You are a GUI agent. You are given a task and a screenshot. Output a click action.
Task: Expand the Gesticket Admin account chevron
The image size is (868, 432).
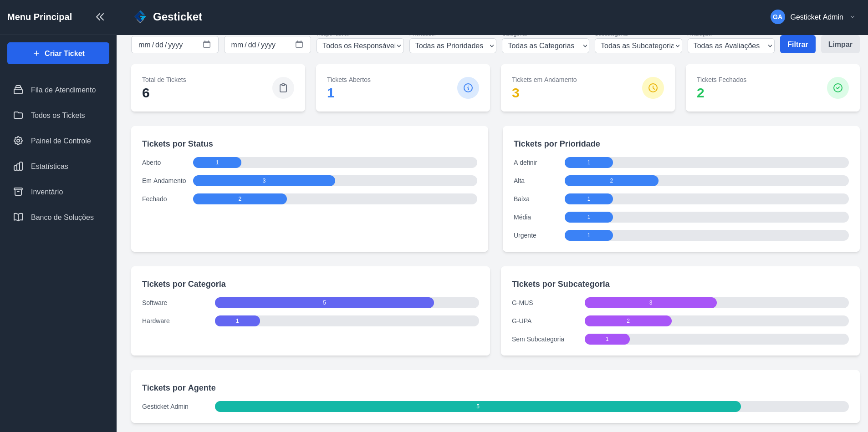[x=853, y=17]
